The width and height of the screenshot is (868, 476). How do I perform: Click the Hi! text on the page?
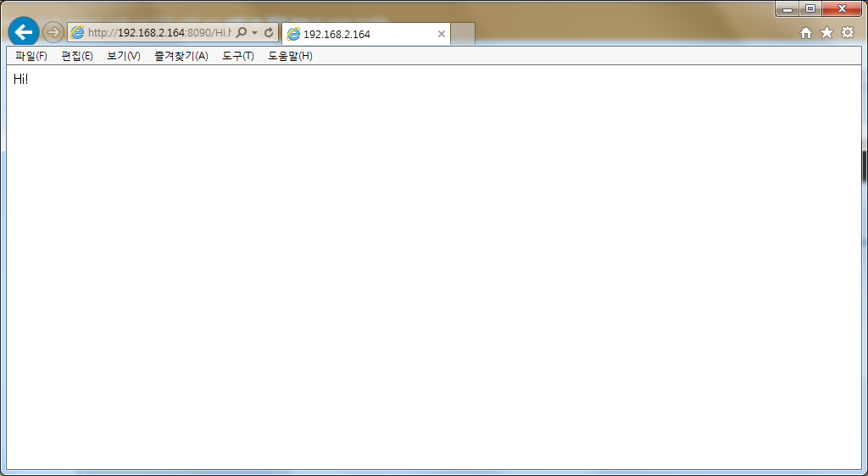pyautogui.click(x=20, y=79)
